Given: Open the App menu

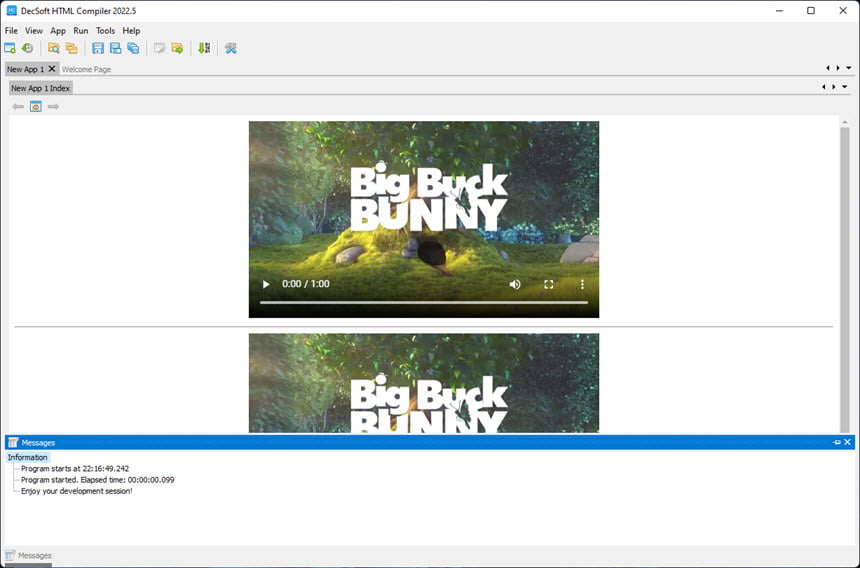Looking at the screenshot, I should click(x=58, y=31).
